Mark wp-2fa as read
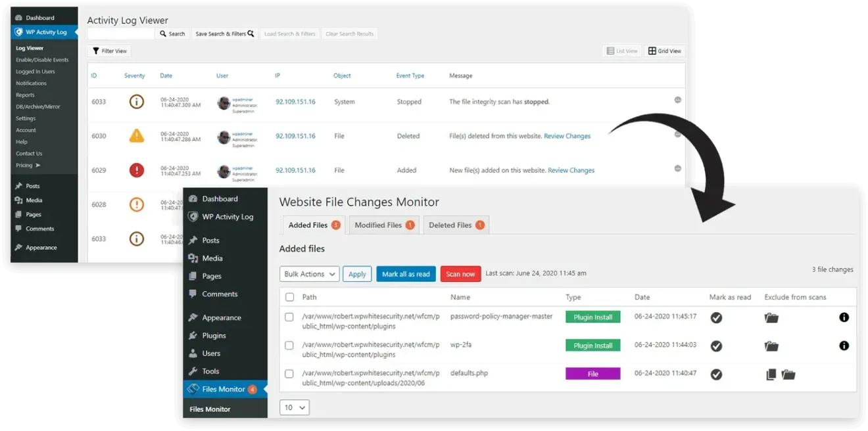 (x=716, y=346)
